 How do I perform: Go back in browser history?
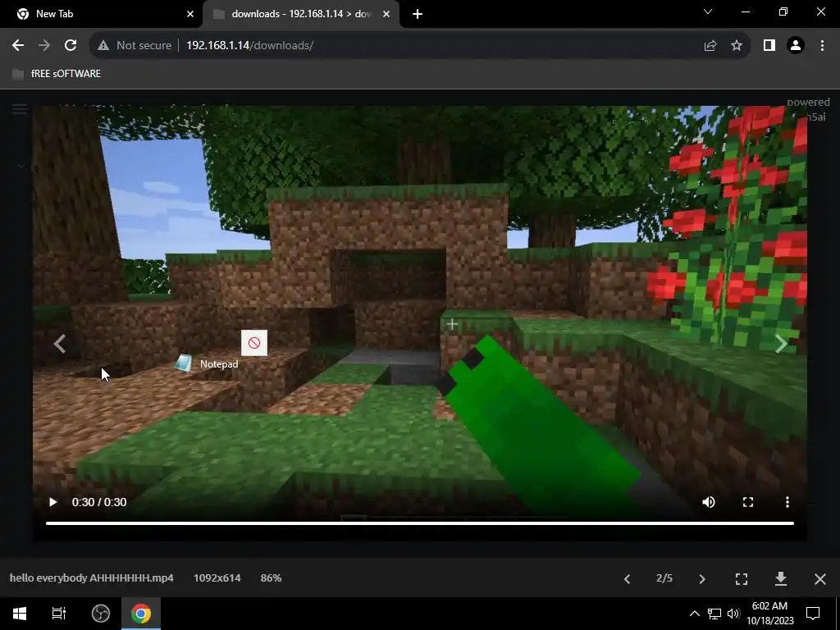(18, 46)
